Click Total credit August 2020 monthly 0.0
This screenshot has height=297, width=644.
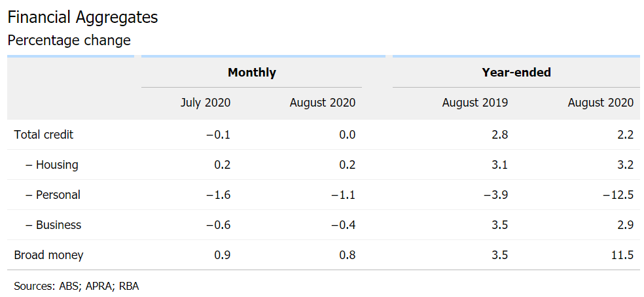[x=348, y=135]
